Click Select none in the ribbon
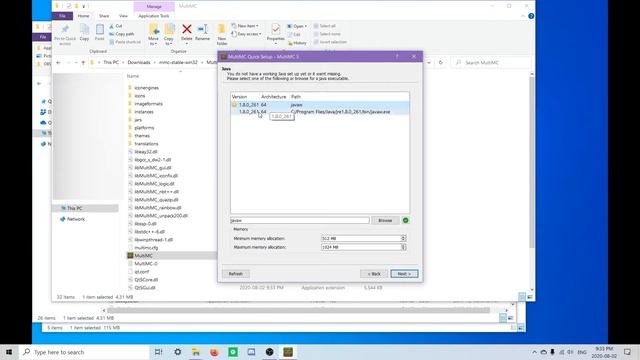 pos(327,34)
